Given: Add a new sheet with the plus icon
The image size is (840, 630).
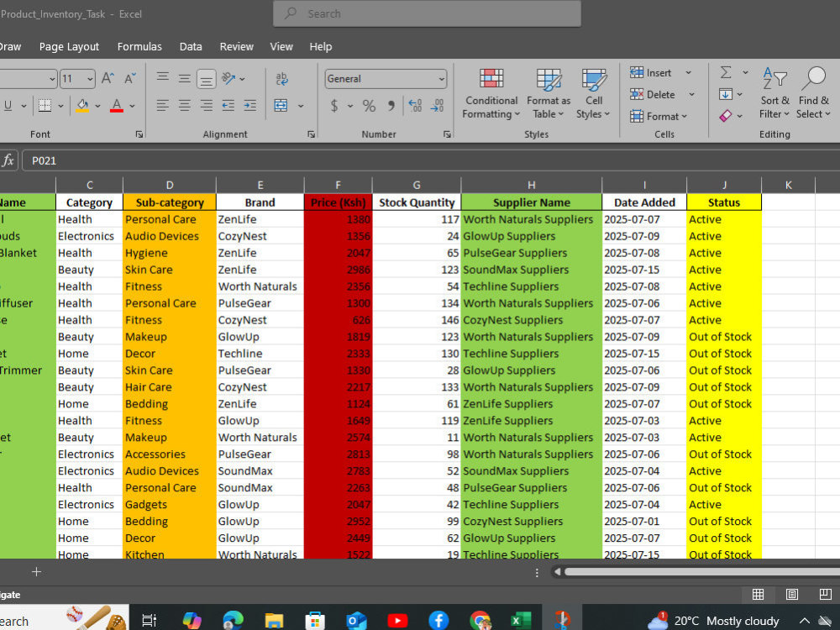Looking at the screenshot, I should [36, 571].
